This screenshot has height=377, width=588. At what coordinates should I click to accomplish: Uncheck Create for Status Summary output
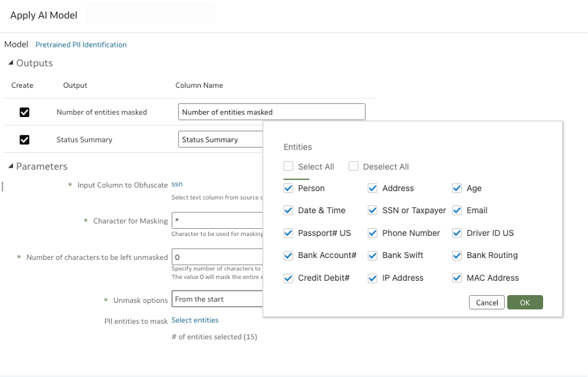(x=25, y=139)
